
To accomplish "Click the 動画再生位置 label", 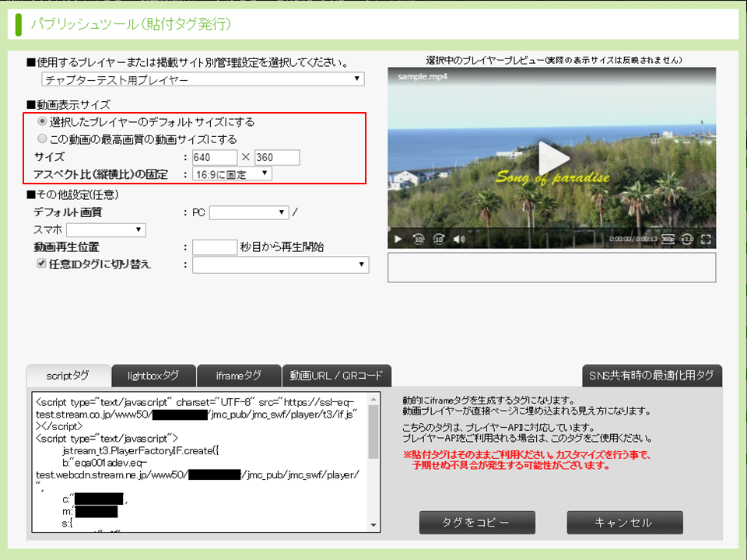I will 67,247.
